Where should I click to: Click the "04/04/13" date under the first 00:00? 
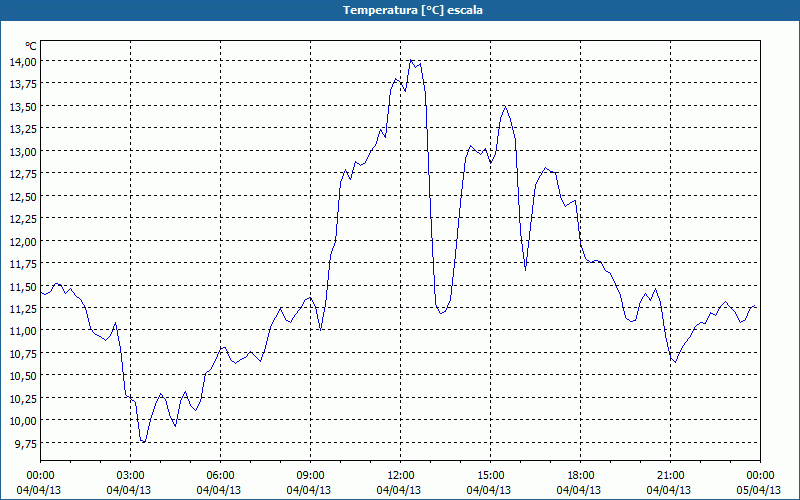coord(39,490)
